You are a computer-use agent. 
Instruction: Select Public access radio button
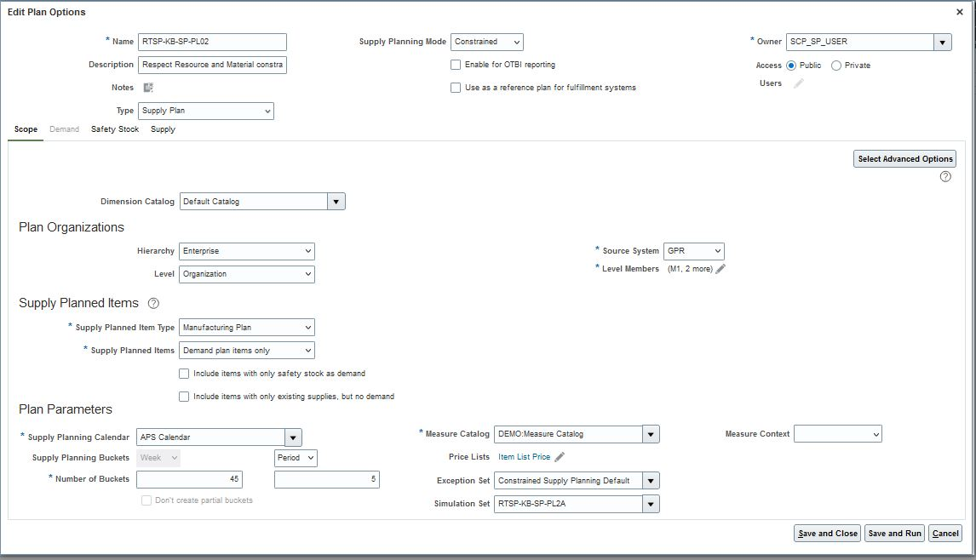point(791,66)
